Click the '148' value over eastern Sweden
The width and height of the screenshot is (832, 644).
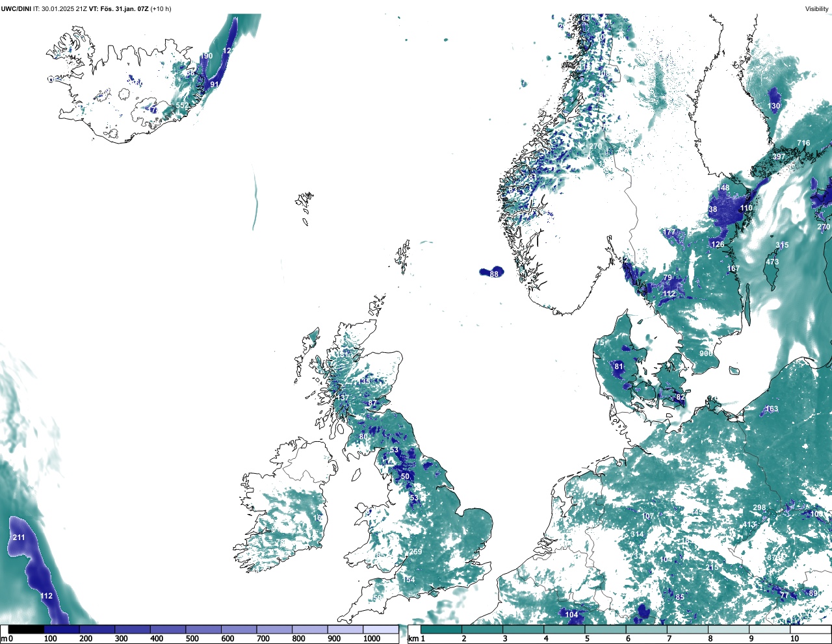(x=723, y=188)
